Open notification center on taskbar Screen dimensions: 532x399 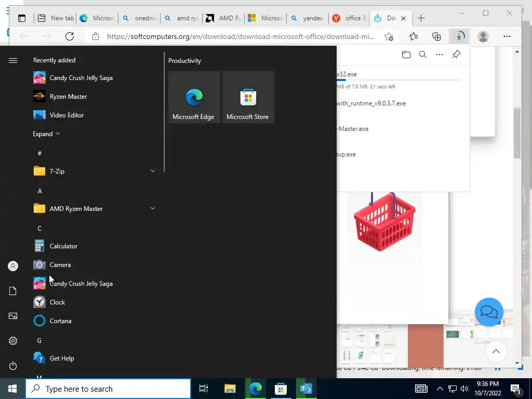point(516,389)
